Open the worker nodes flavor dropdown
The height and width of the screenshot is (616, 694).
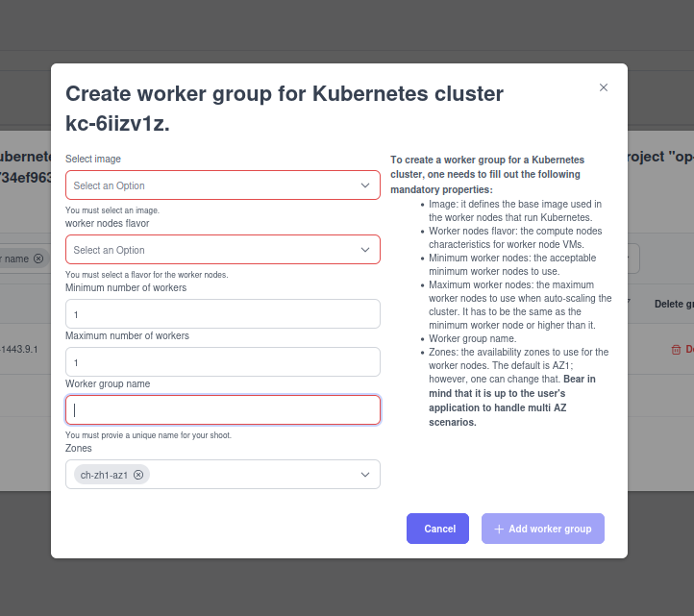pos(222,250)
